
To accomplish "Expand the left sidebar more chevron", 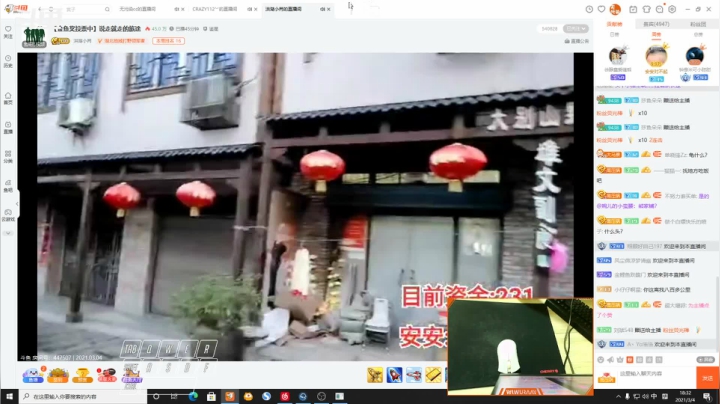I will [x=8, y=233].
